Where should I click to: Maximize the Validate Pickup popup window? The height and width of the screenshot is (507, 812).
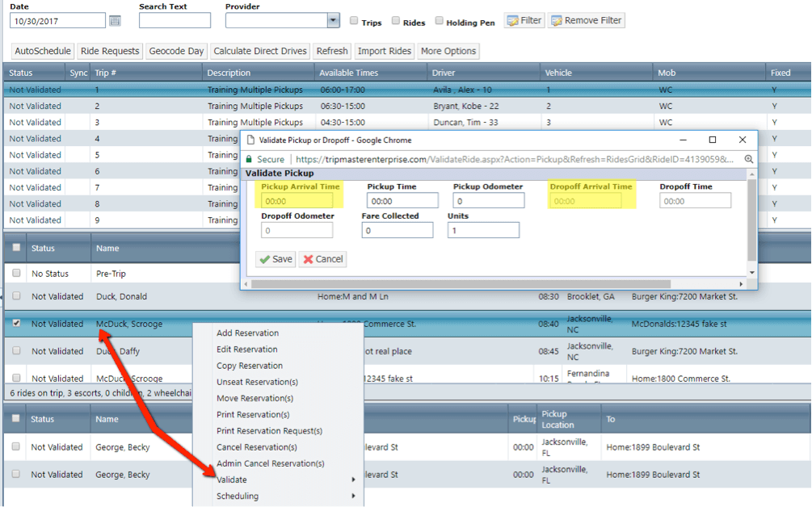(712, 140)
